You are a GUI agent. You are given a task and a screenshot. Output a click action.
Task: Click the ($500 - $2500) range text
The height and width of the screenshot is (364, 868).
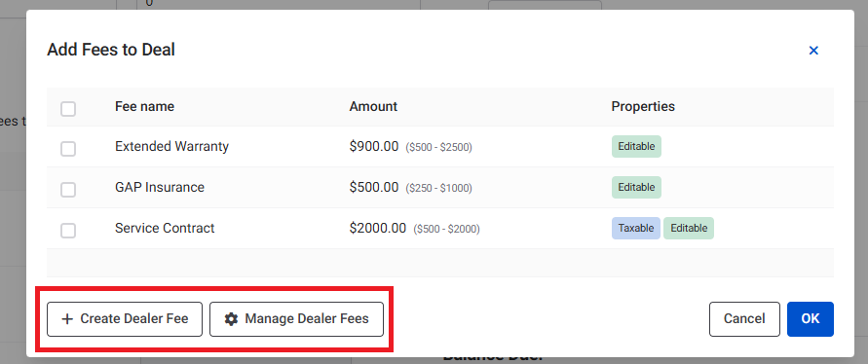439,148
